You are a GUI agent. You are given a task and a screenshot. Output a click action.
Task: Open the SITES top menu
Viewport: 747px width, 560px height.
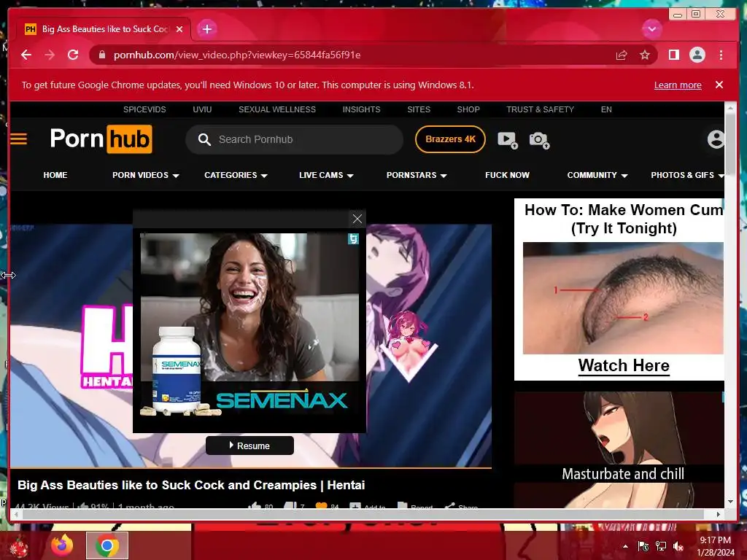419,109
